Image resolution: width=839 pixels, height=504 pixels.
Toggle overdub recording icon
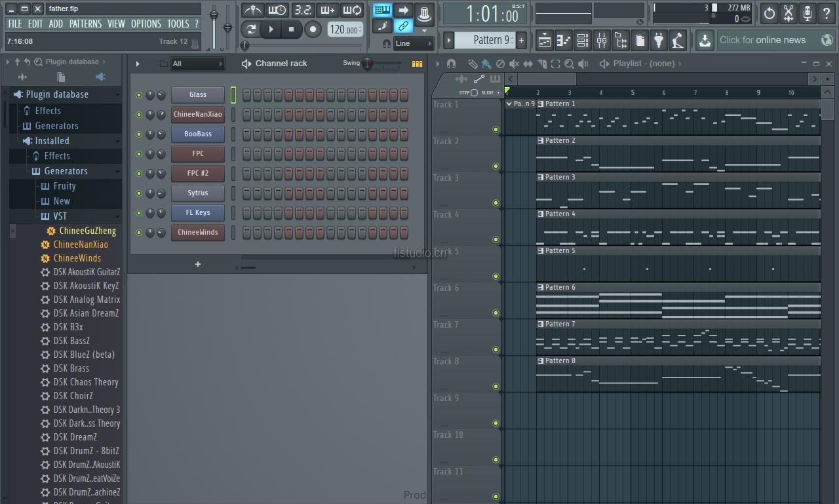327,10
